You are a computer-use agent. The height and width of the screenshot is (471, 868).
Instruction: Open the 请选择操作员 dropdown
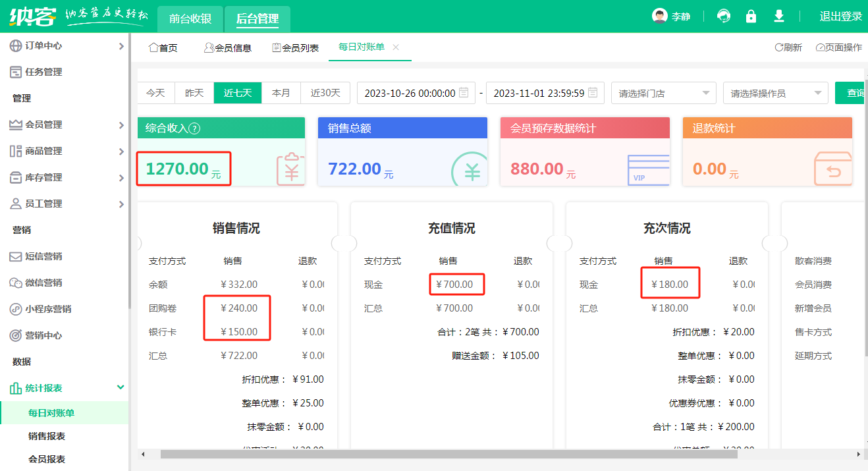coord(775,93)
